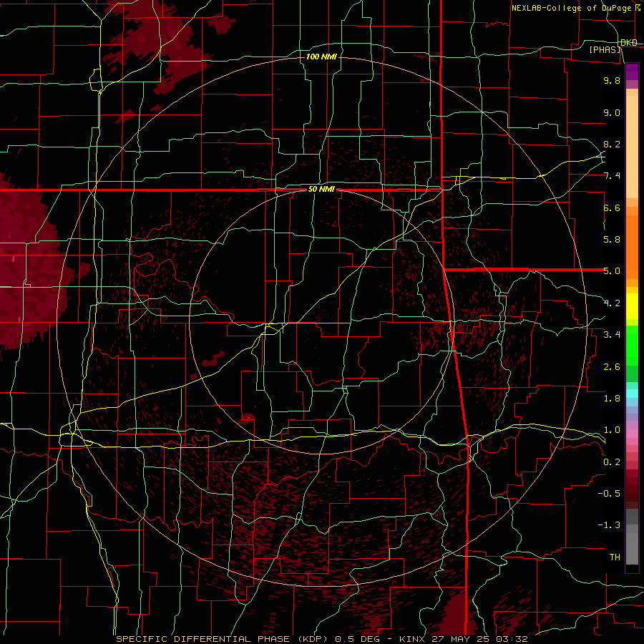Click the 100 NMI range ring label
The width and height of the screenshot is (644, 644).
[x=321, y=57]
